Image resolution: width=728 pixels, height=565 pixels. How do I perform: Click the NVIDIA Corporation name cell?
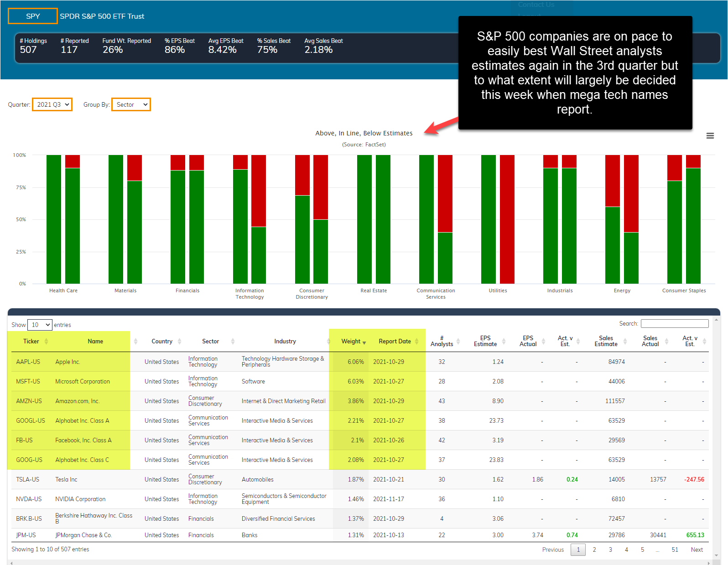tap(80, 499)
